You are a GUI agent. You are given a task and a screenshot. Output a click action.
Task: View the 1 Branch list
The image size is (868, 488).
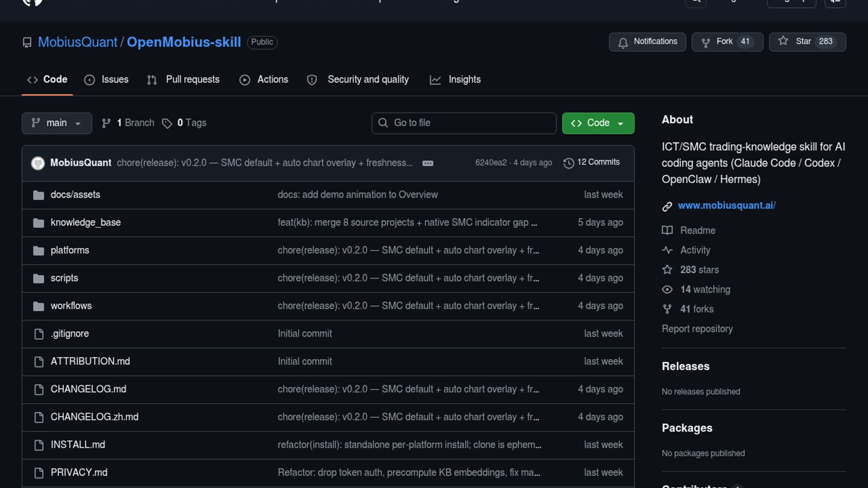tap(128, 123)
